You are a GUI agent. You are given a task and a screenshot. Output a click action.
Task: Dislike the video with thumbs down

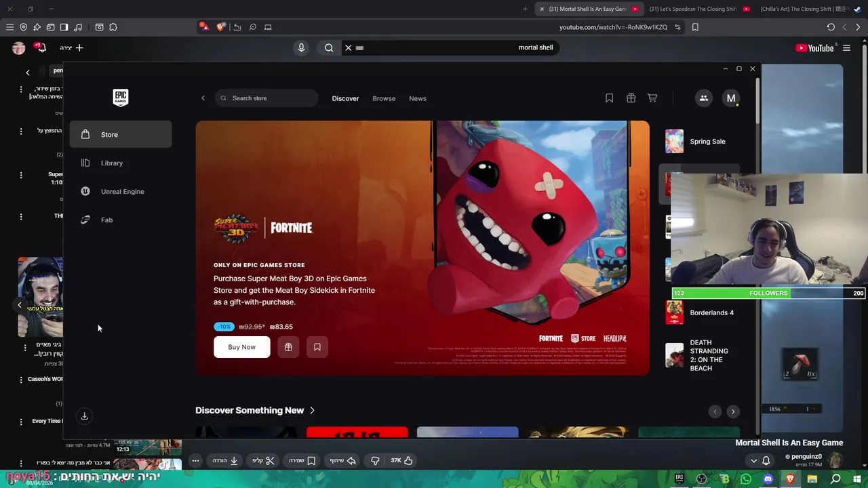375,460
